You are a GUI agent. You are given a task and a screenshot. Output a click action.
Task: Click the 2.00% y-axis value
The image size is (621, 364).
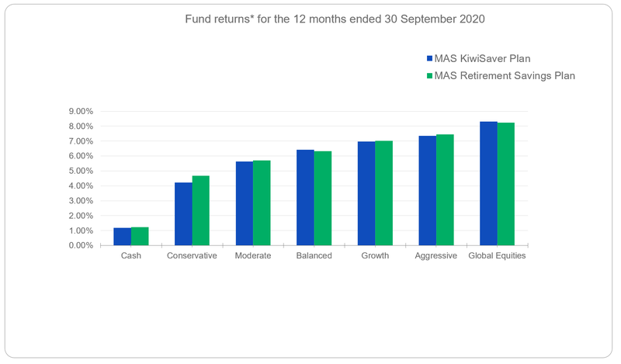[x=81, y=216]
